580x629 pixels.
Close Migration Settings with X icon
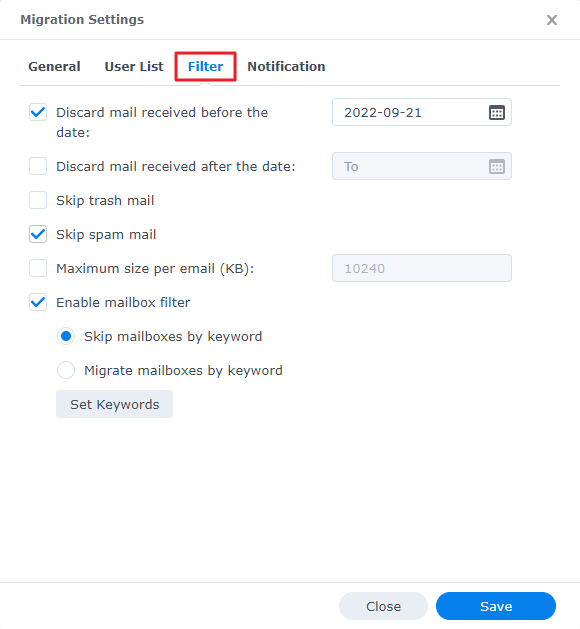tap(552, 20)
